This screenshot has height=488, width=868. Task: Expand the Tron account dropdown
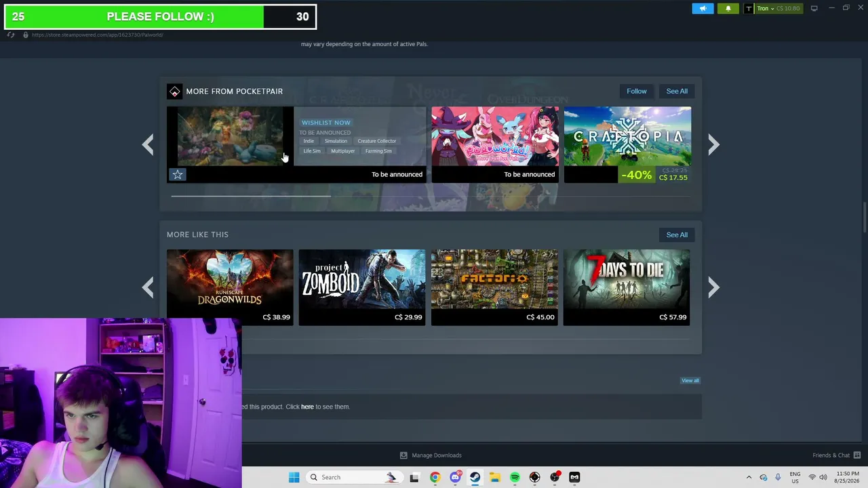tap(778, 8)
